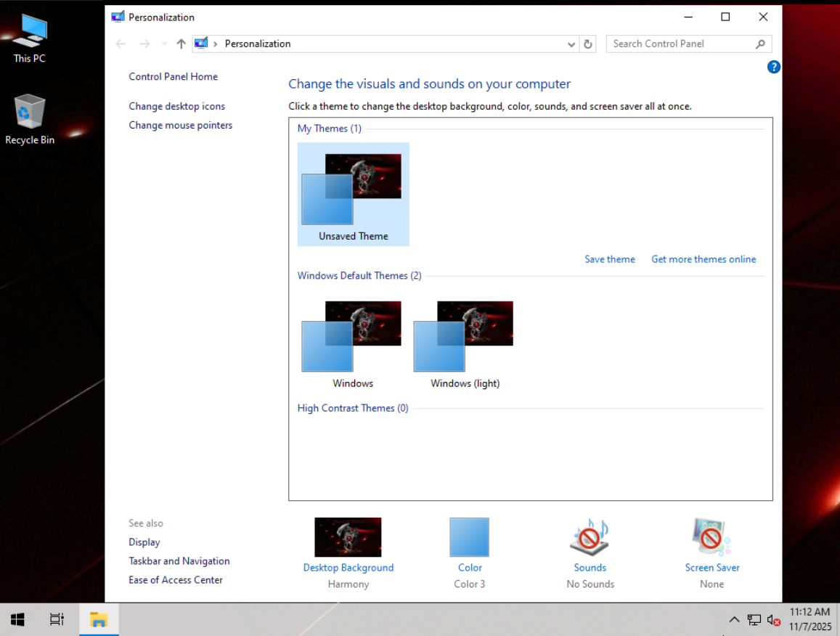Image resolution: width=840 pixels, height=636 pixels.
Task: Go up one level with up arrow
Action: point(182,44)
